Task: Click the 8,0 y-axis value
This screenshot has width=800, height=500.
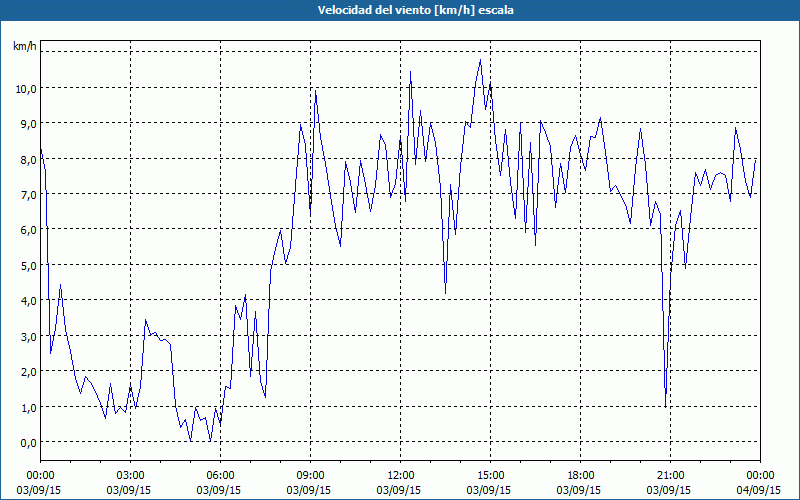Action: (x=29, y=159)
